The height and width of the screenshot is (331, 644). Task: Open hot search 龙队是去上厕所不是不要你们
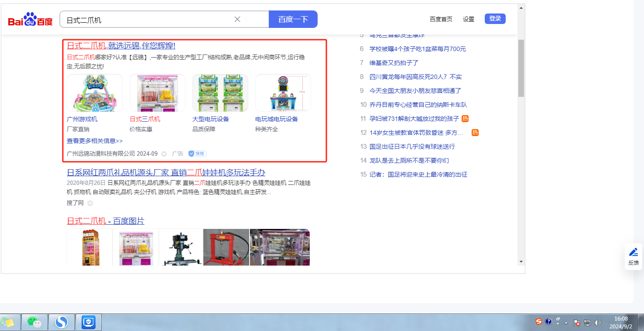(409, 160)
